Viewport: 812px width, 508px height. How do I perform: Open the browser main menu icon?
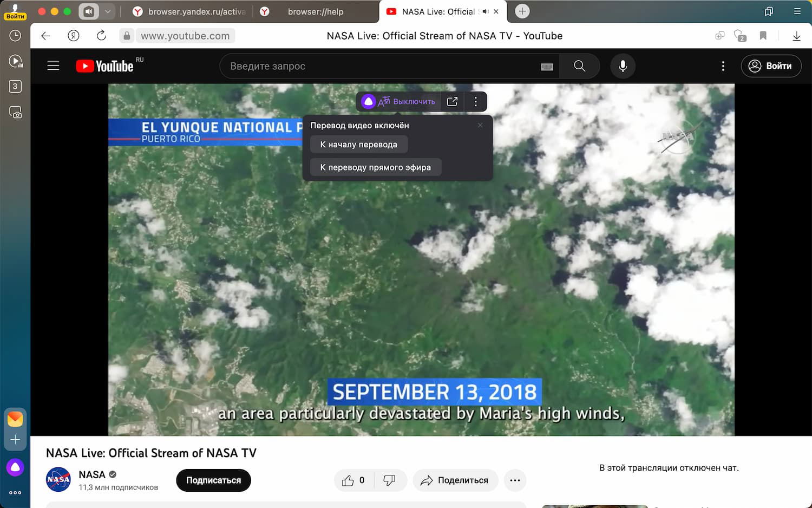coord(797,11)
